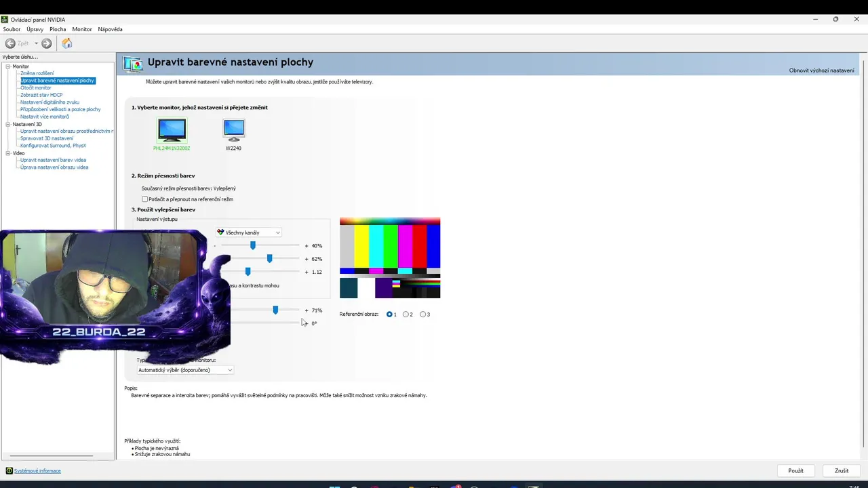Viewport: 868px width, 488px height.
Task: Open the Soubor menu
Action: [x=12, y=29]
